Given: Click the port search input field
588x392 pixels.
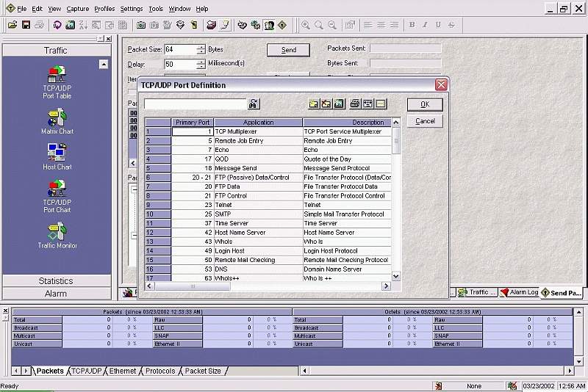Looking at the screenshot, I should [x=195, y=104].
